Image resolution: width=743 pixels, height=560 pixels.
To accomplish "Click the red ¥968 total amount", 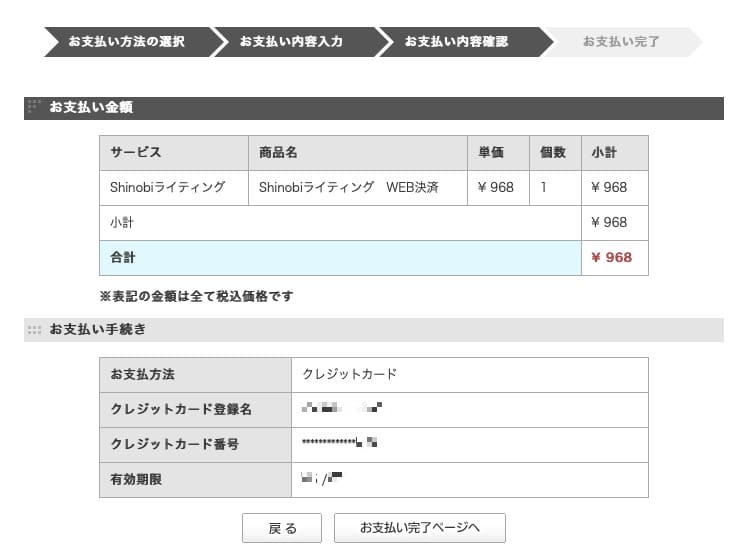I will (x=612, y=258).
